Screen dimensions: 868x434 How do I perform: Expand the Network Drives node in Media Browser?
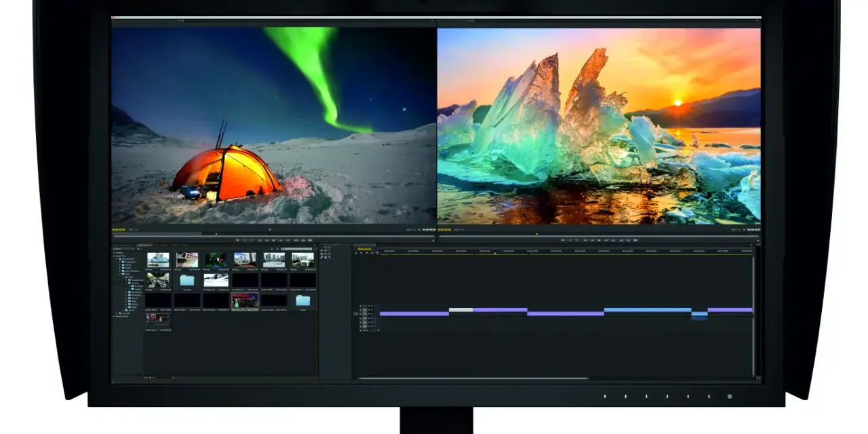click(114, 316)
